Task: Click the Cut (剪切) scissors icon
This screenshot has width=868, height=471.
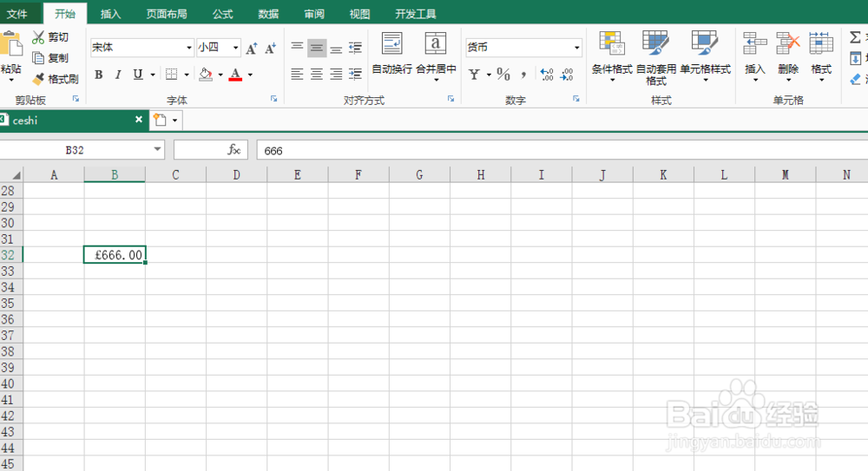Action: coord(38,37)
